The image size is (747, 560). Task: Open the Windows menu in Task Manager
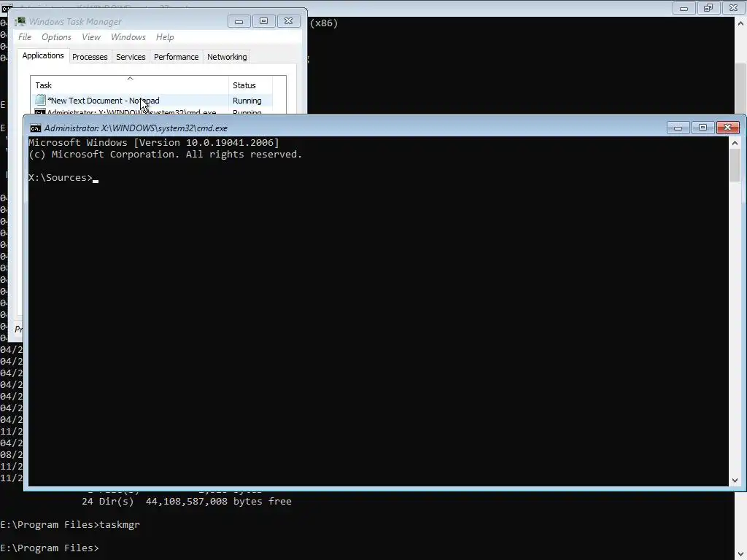pos(128,37)
